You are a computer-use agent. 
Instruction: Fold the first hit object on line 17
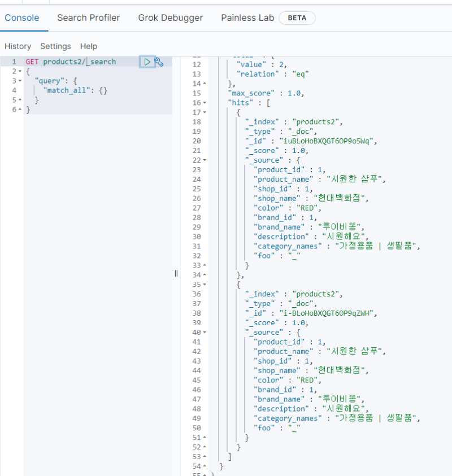204,112
